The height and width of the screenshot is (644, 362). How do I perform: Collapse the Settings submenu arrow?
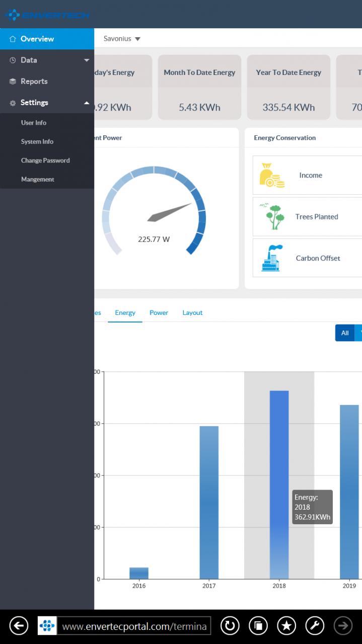[87, 103]
